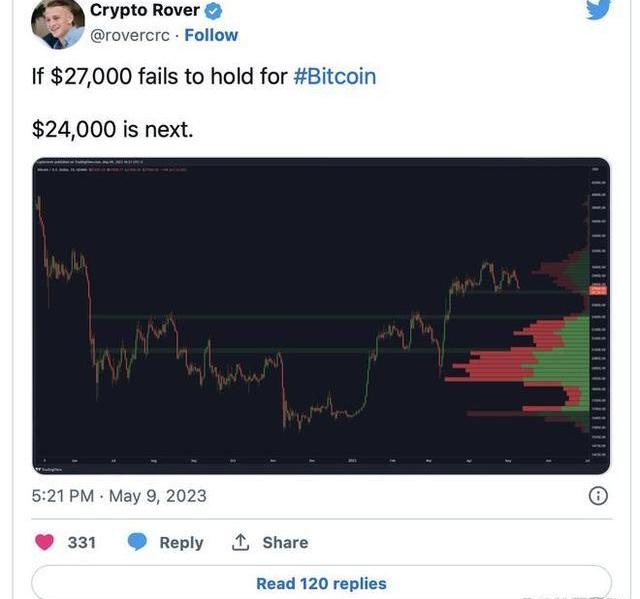This screenshot has height=599, width=640.
Task: Click the Twitter bird logo
Action: coord(597,8)
